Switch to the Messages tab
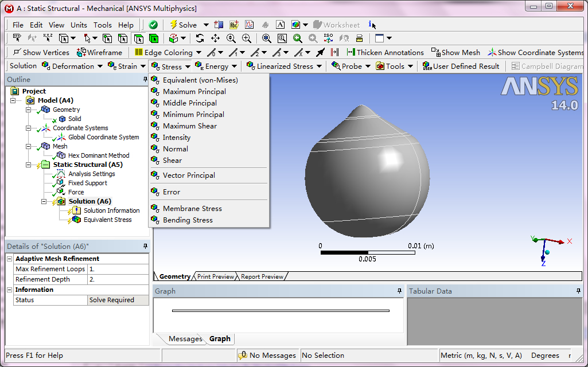 pos(185,339)
